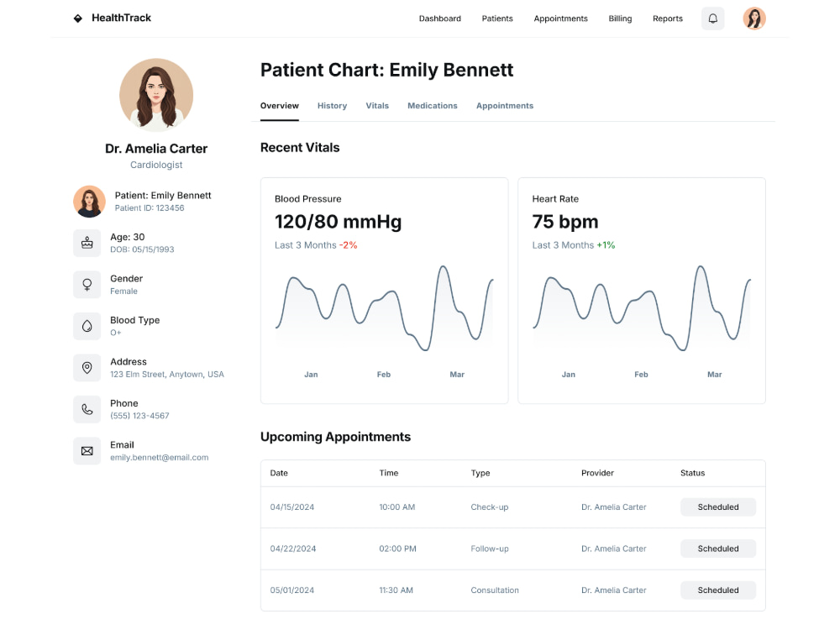Open the notifications bell
840x630 pixels.
(712, 18)
